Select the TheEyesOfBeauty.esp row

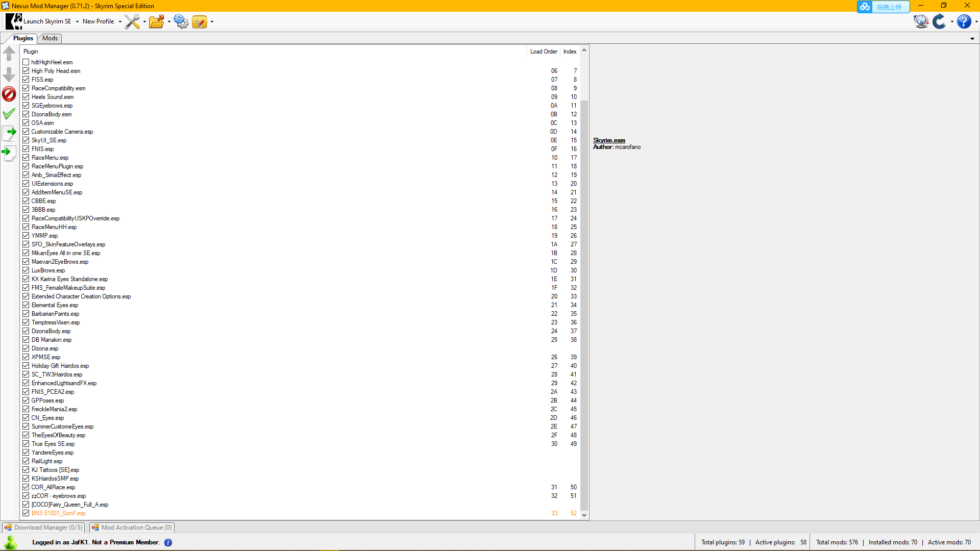(x=300, y=435)
